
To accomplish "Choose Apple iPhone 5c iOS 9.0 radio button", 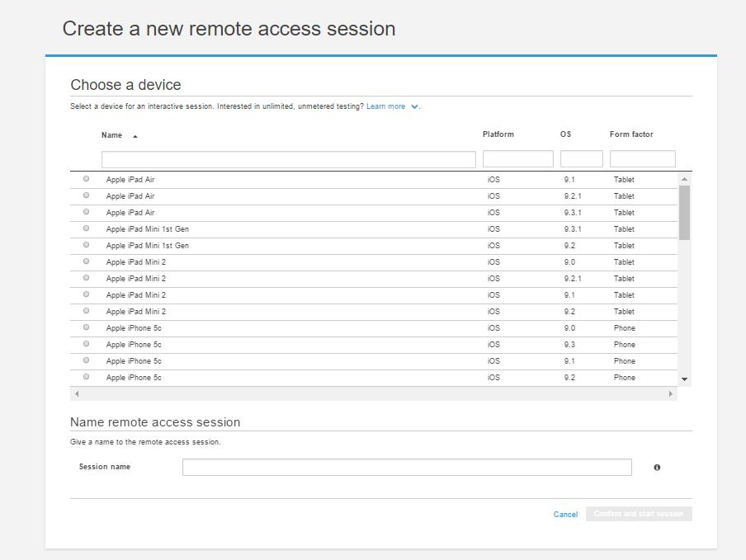I will 87,327.
